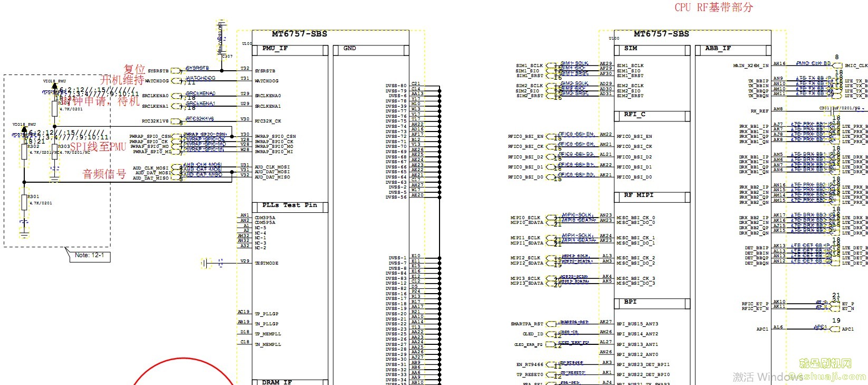Screen dimensions: 868x385
Task: Click the 'DVSS-56' ground pin label
Action: [396, 197]
